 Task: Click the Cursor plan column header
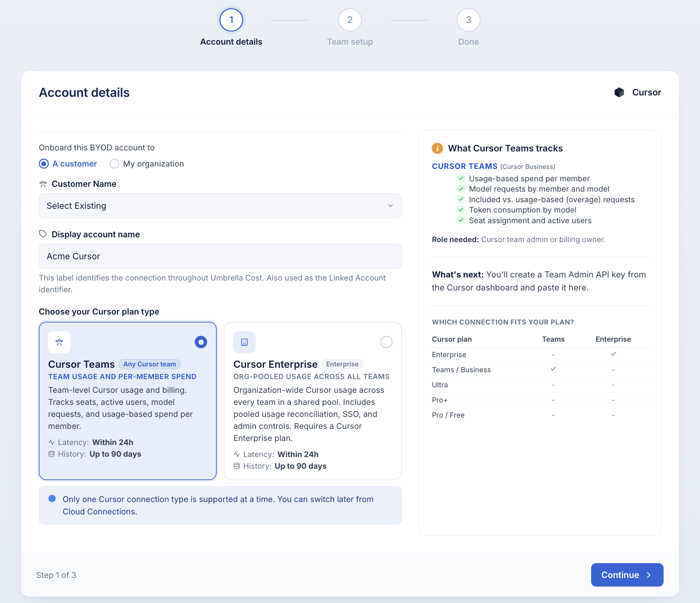[x=452, y=339]
